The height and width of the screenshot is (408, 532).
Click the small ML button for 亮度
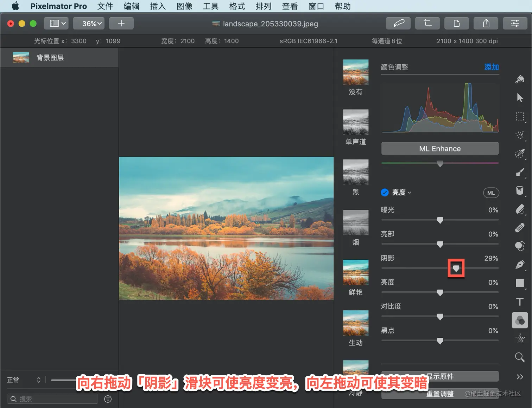491,193
